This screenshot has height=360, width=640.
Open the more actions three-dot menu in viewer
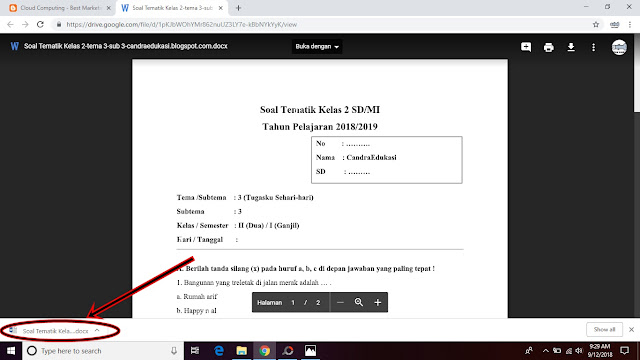pos(593,47)
